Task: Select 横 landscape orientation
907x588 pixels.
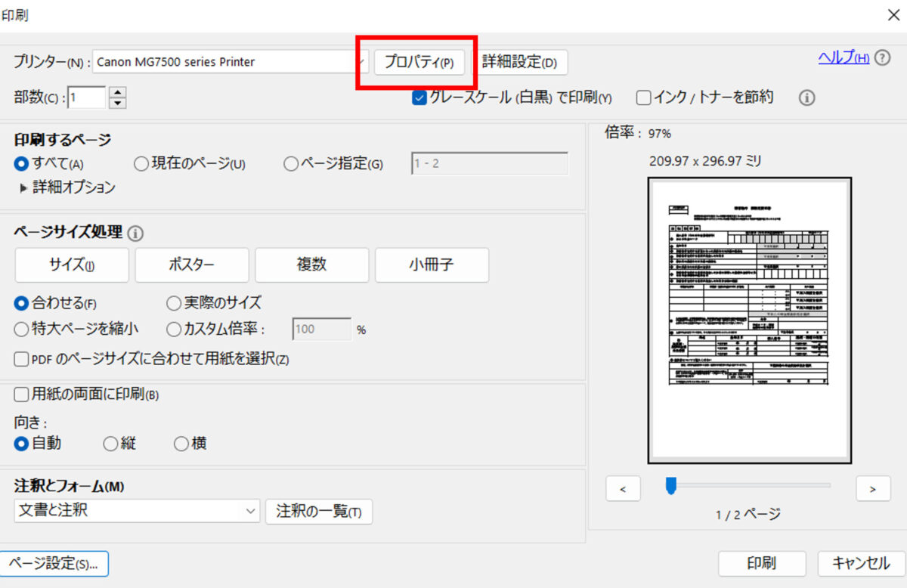Action: pyautogui.click(x=181, y=444)
